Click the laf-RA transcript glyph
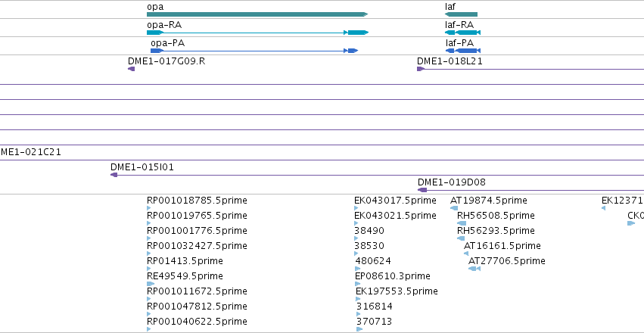The height and width of the screenshot is (333, 644). point(463,33)
